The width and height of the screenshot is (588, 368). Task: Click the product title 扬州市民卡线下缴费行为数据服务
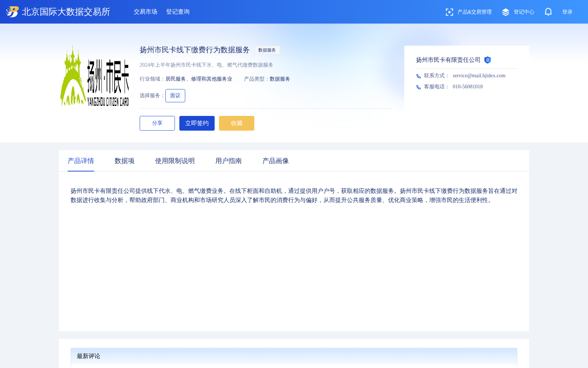click(195, 50)
